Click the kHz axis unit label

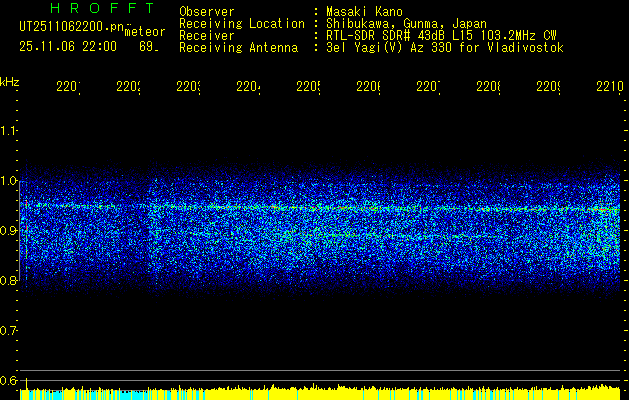pos(10,83)
